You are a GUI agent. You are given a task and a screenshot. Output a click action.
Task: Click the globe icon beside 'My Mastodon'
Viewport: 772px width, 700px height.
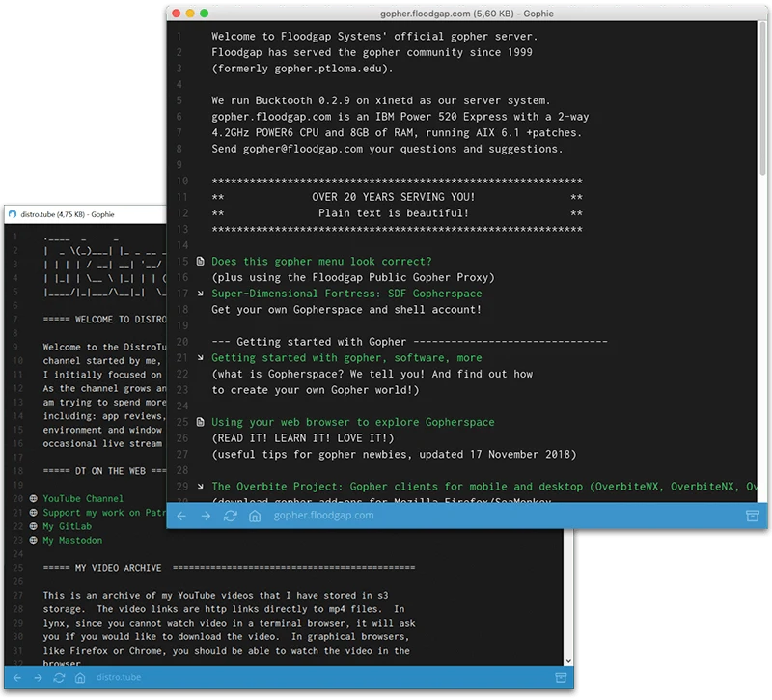[x=33, y=540]
